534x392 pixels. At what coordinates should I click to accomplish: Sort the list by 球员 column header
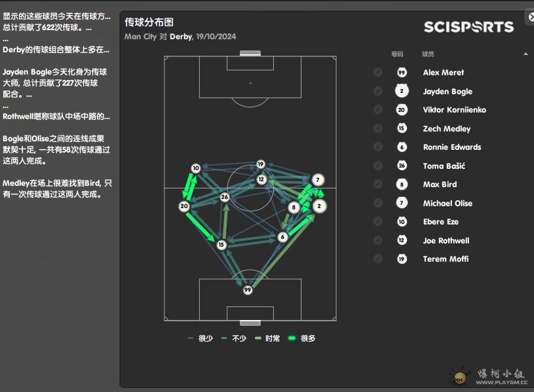428,54
